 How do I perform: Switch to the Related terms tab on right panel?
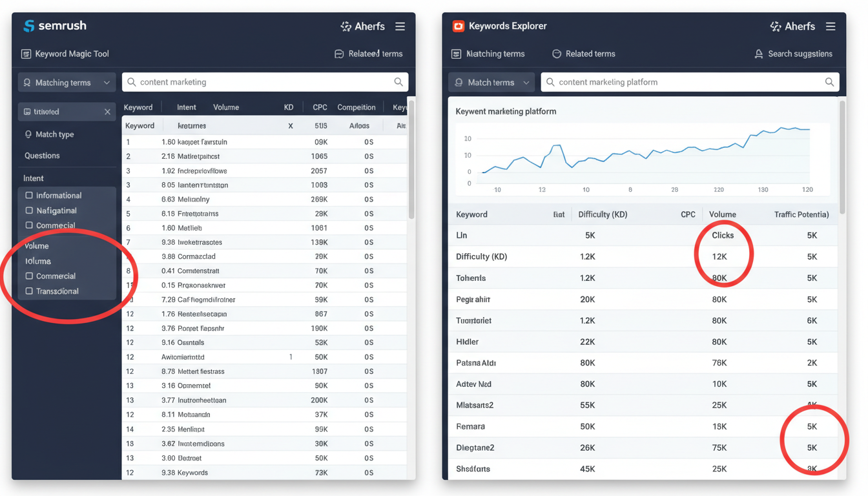(583, 54)
